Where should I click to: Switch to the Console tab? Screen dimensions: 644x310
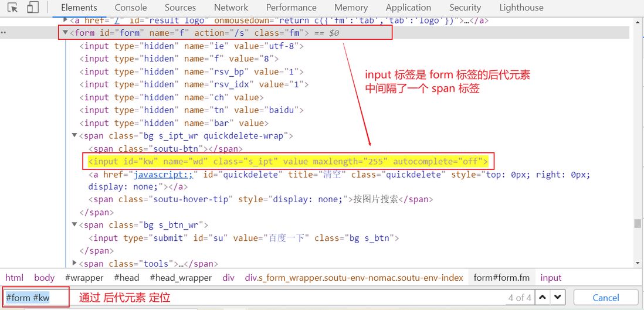coord(131,8)
